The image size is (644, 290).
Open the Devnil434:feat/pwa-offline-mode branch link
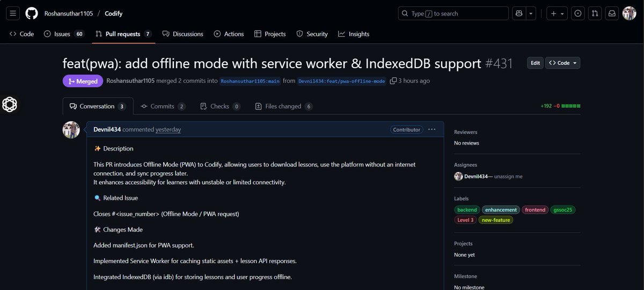click(341, 81)
